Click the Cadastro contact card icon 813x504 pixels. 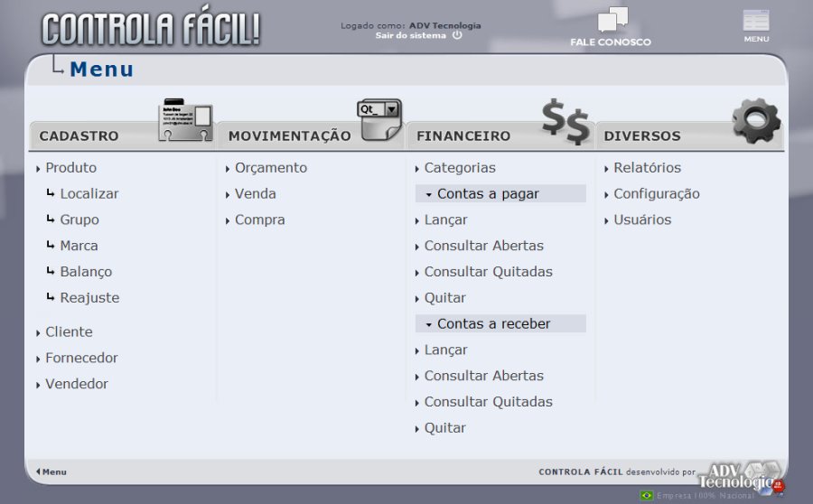[x=185, y=120]
